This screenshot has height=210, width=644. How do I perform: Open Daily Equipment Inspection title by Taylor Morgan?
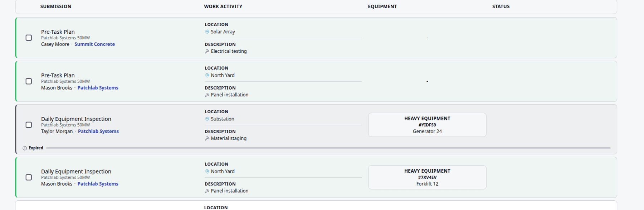(x=76, y=119)
